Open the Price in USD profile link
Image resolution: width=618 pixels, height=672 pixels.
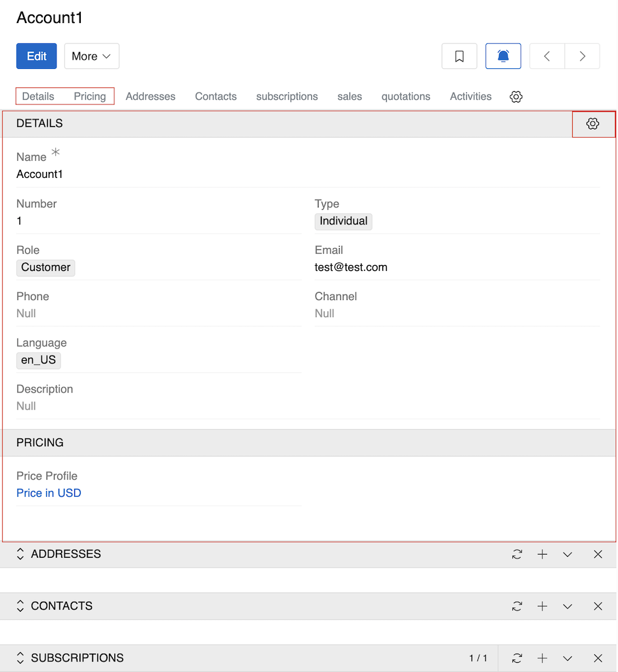49,493
